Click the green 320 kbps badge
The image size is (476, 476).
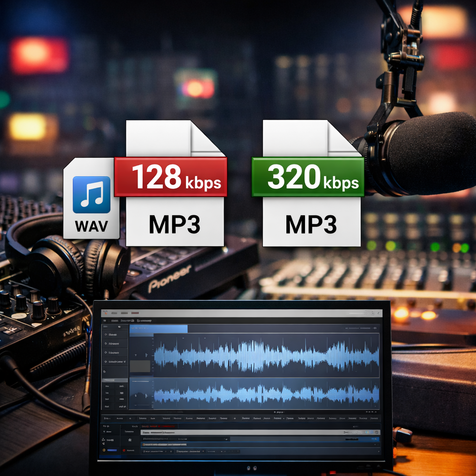[x=307, y=177]
